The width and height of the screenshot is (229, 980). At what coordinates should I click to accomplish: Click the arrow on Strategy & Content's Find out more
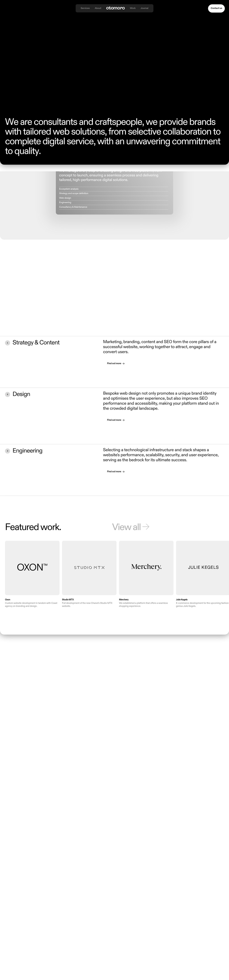tap(124, 363)
